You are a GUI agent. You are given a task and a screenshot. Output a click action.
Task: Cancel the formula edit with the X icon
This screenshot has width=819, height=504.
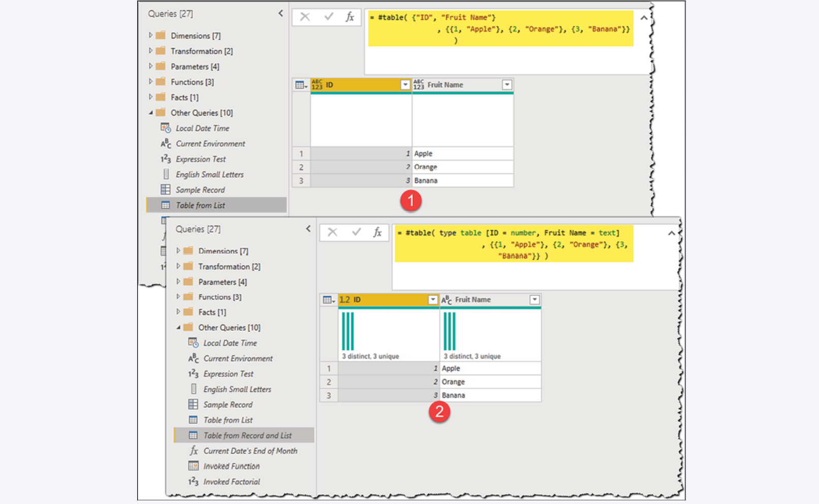pos(305,17)
